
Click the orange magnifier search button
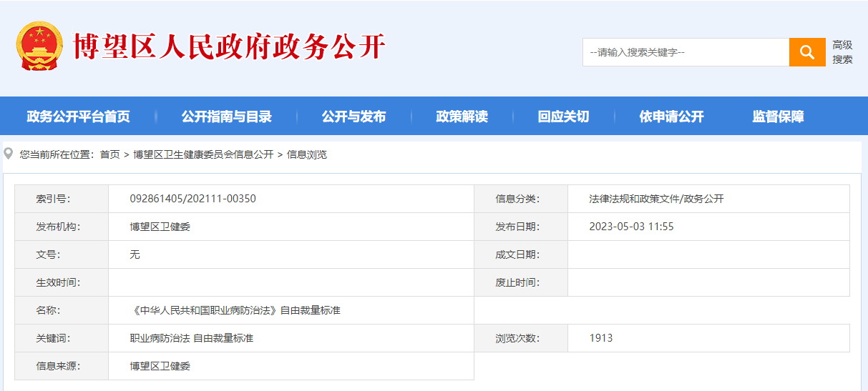[x=806, y=52]
